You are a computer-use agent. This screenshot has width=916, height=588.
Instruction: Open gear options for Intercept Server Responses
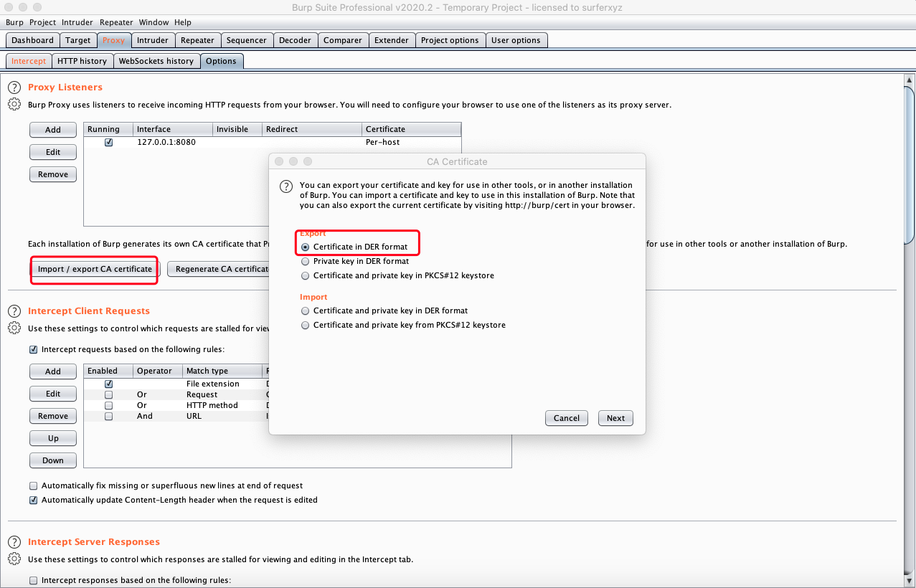click(x=14, y=559)
